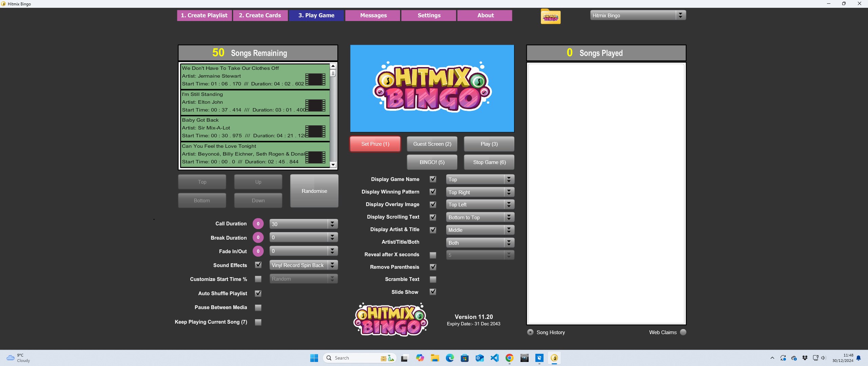This screenshot has width=868, height=366.
Task: Click the Fade In/Out pink counter circle
Action: (258, 251)
